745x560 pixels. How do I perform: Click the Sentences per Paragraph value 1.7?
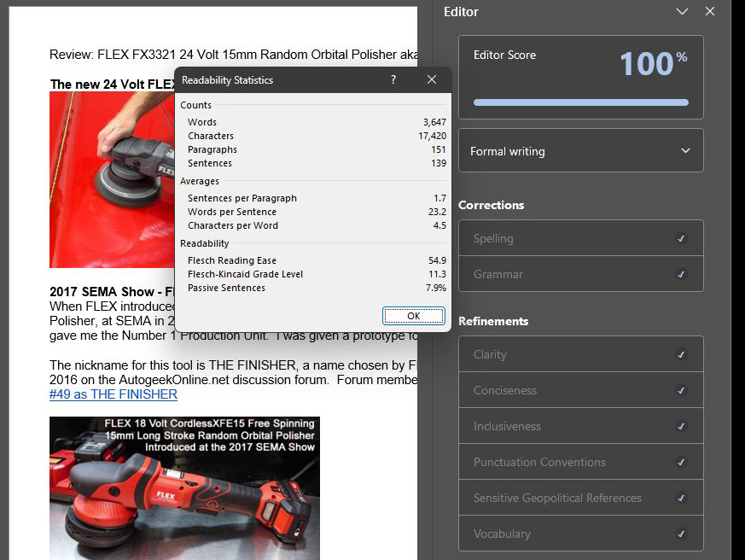pyautogui.click(x=440, y=198)
